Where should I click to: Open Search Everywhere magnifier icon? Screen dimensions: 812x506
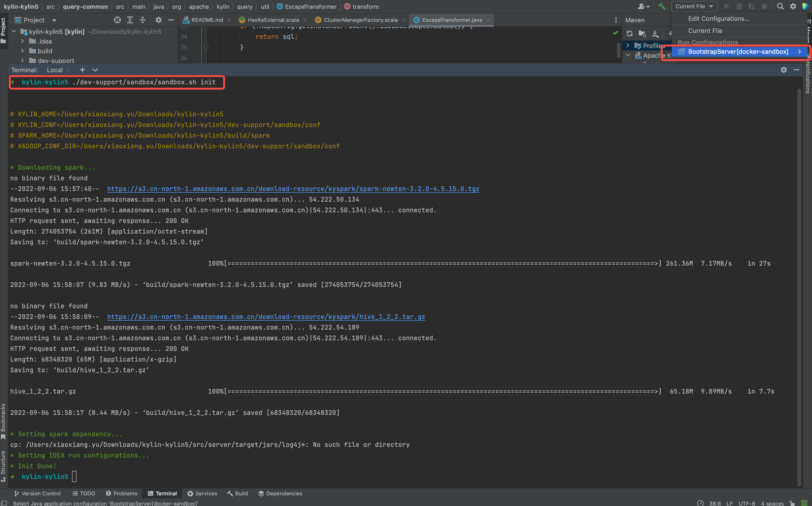780,6
